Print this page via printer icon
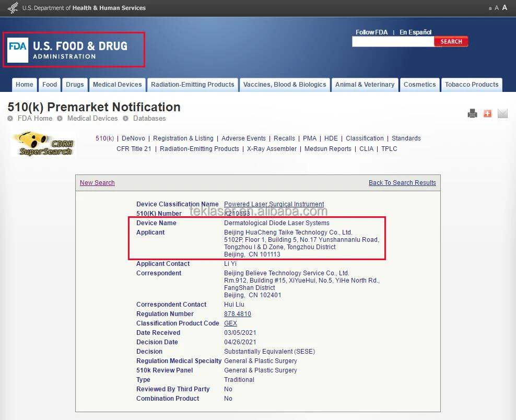This screenshot has width=516, height=420. pos(472,113)
